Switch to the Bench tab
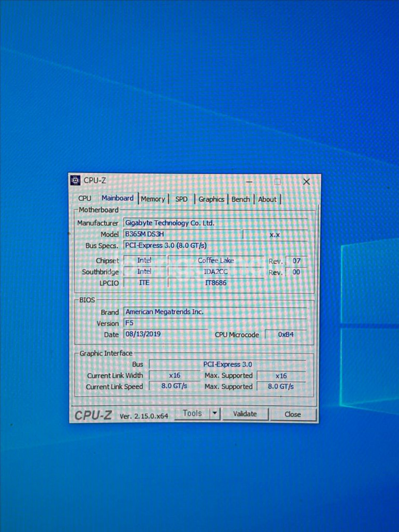 click(240, 199)
